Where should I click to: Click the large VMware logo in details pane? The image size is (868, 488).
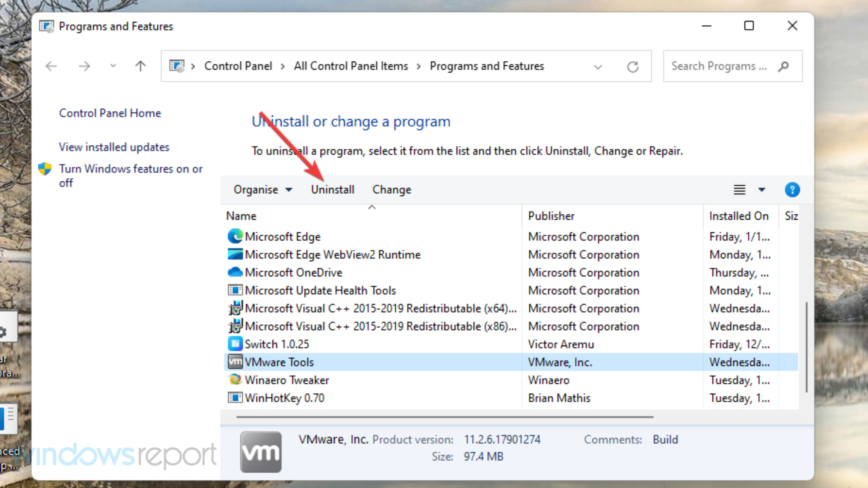[x=261, y=452]
